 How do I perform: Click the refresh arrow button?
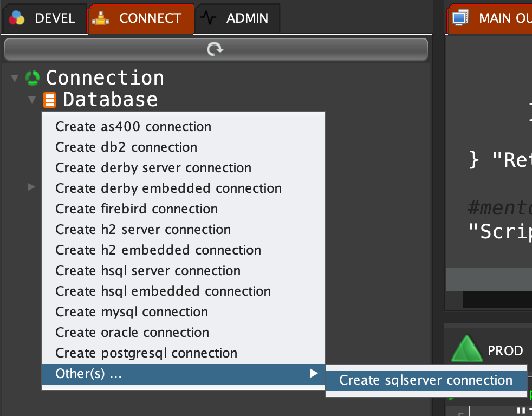coord(215,50)
